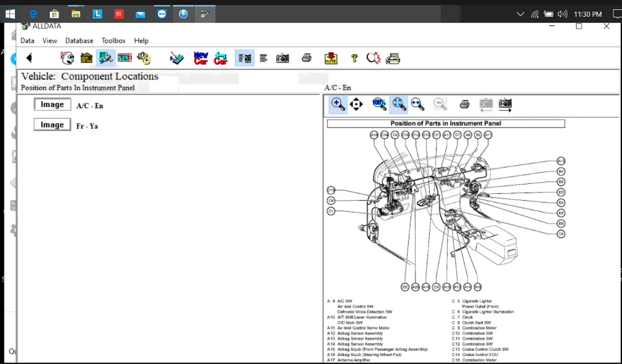Click the D1 callout bubble on diagram left
Viewport: 622px width, 364px height.
pyautogui.click(x=331, y=211)
